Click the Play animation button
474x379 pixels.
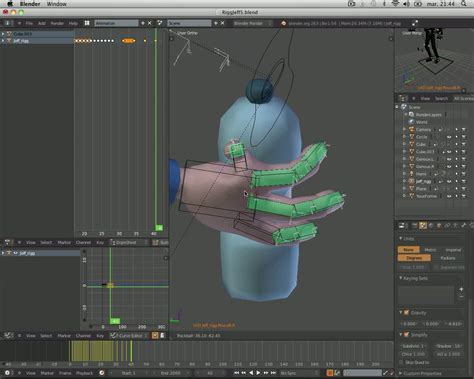click(x=259, y=373)
